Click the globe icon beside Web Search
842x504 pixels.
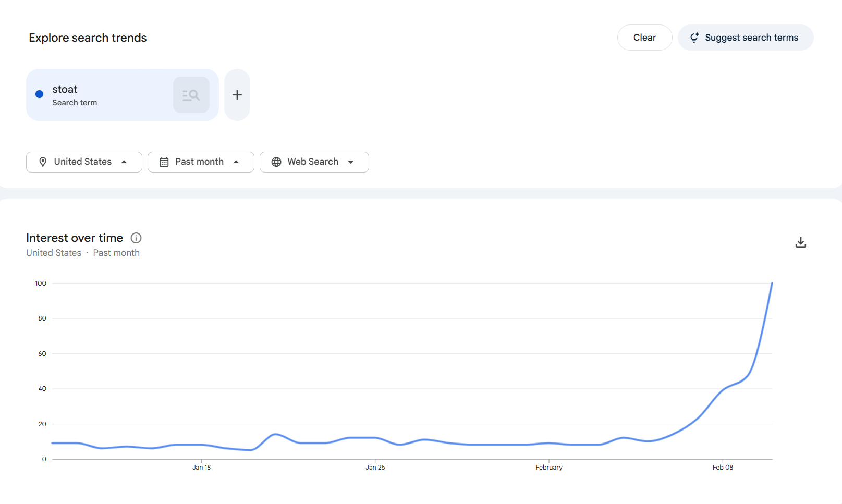(x=276, y=162)
